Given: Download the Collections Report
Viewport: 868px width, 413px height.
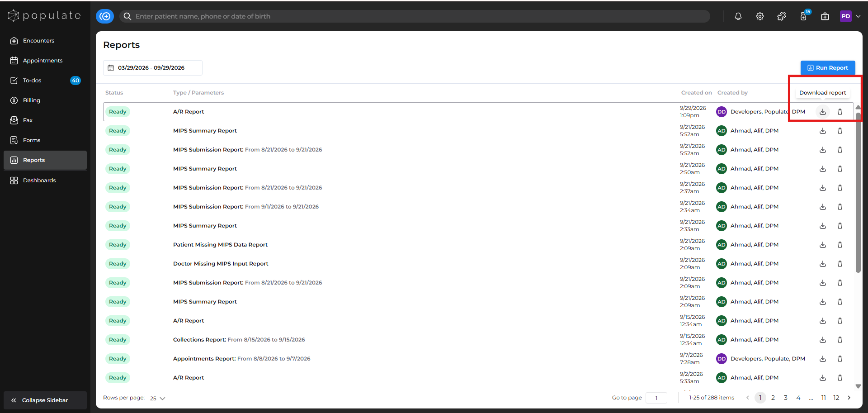Looking at the screenshot, I should [823, 340].
